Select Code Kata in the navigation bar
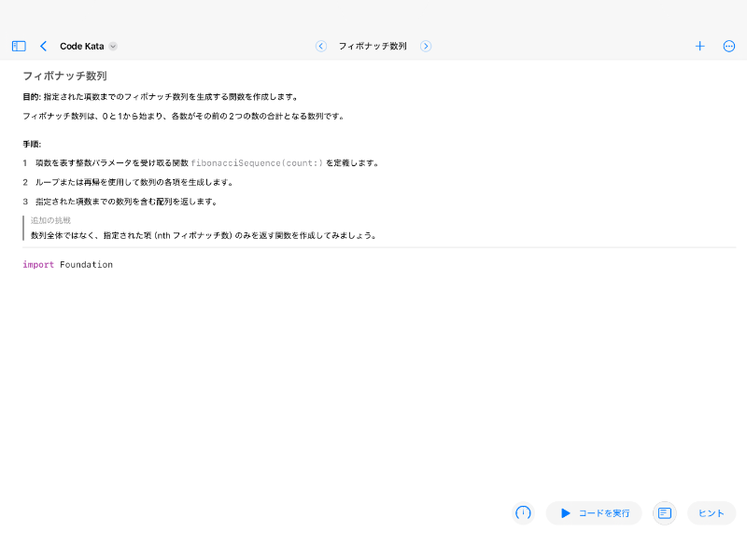 pyautogui.click(x=82, y=45)
